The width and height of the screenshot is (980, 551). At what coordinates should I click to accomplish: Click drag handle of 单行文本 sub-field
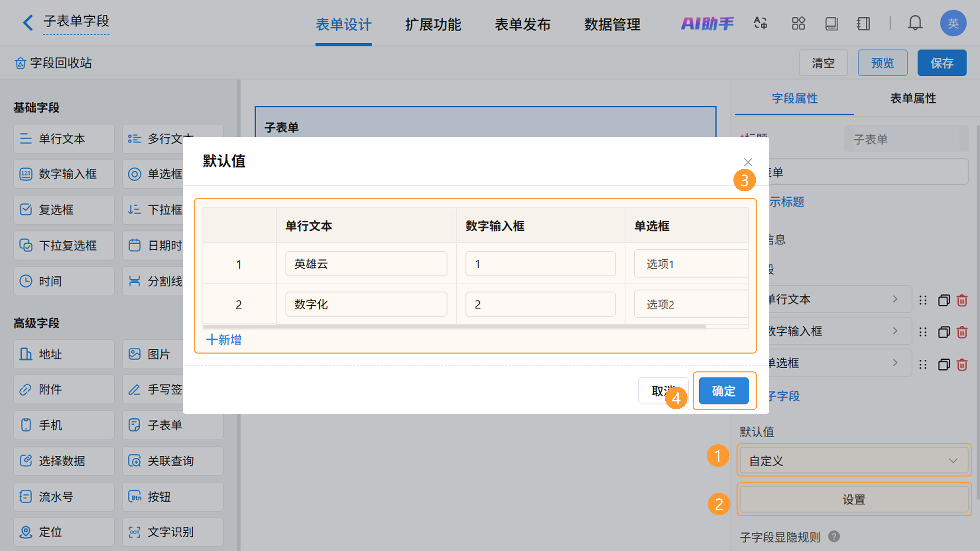pos(923,300)
